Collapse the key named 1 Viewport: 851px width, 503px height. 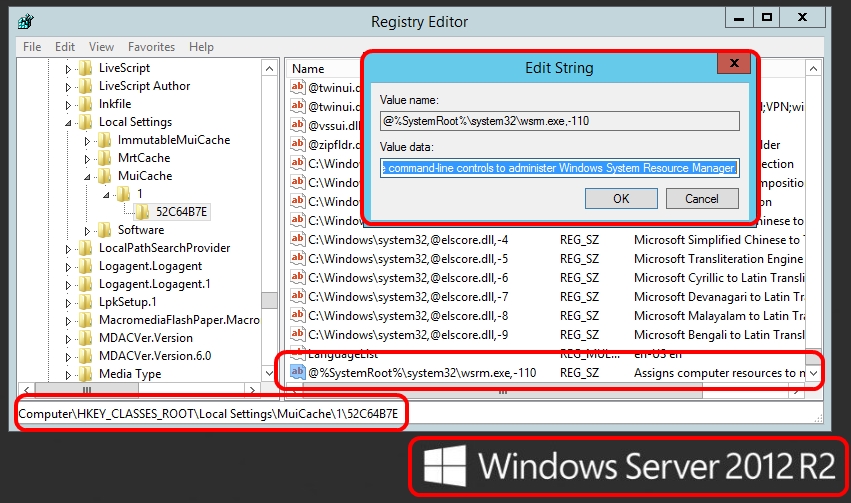(106, 195)
